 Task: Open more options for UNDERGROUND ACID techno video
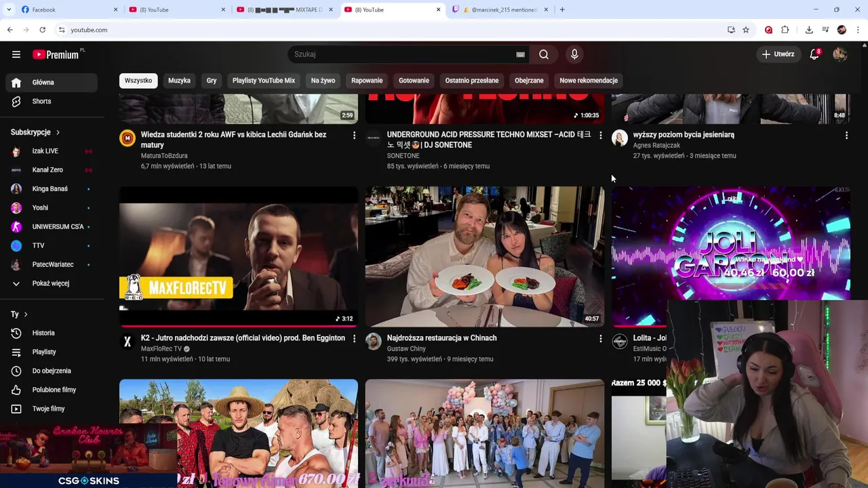click(600, 136)
